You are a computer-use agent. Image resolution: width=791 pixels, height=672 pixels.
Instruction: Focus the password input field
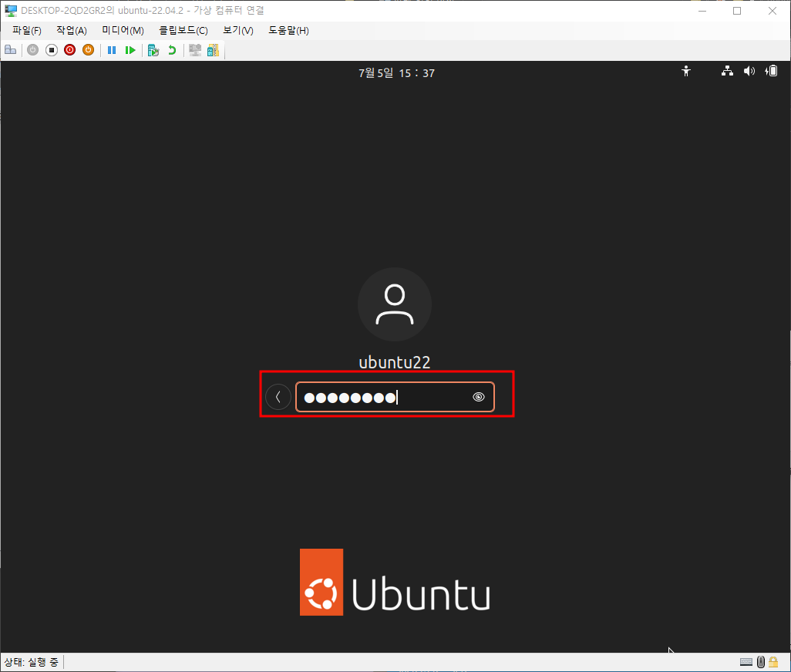[395, 397]
